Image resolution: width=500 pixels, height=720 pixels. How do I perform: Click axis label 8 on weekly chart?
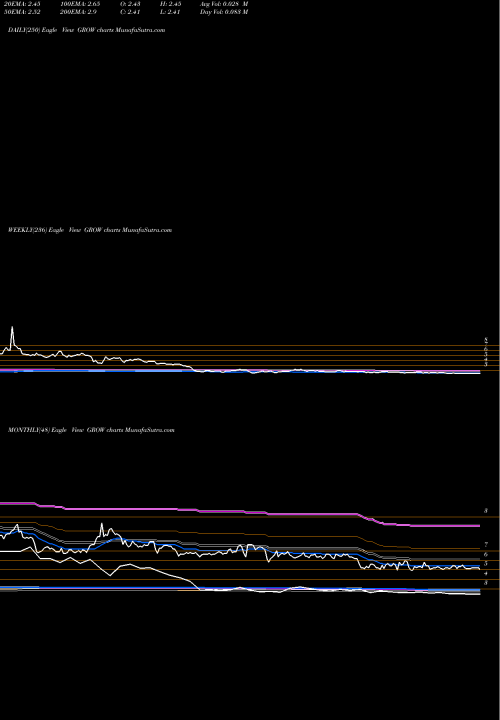486,341
